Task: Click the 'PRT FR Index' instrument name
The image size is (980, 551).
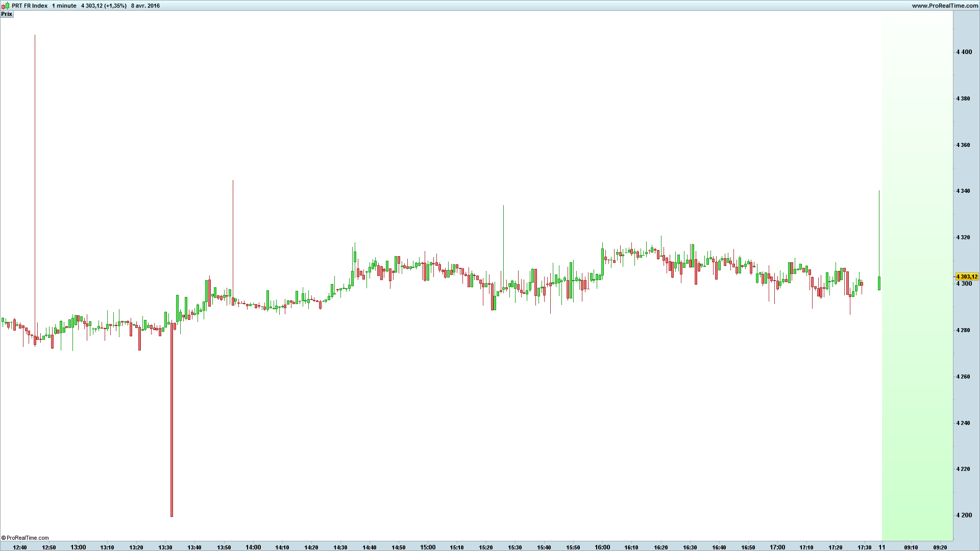Action: click(30, 6)
